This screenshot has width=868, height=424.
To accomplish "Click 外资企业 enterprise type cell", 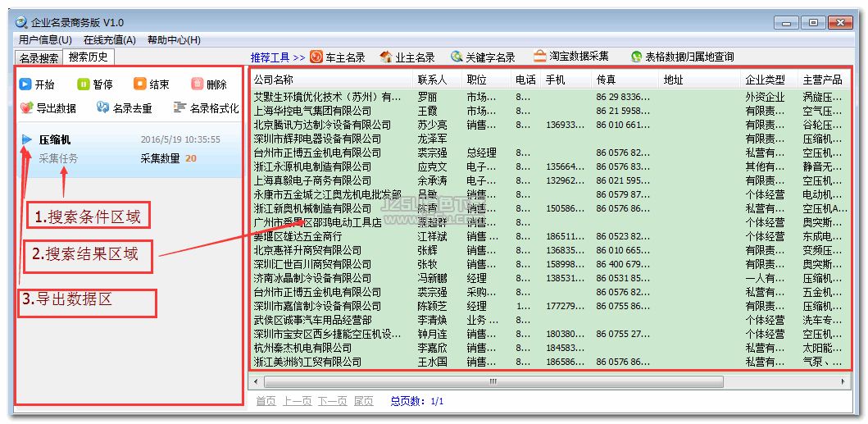I will [x=766, y=97].
